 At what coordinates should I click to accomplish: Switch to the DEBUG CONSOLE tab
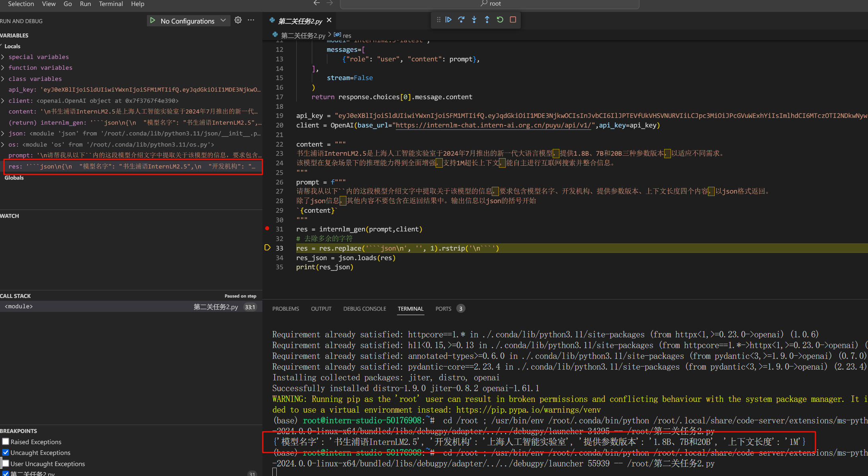(x=365, y=309)
